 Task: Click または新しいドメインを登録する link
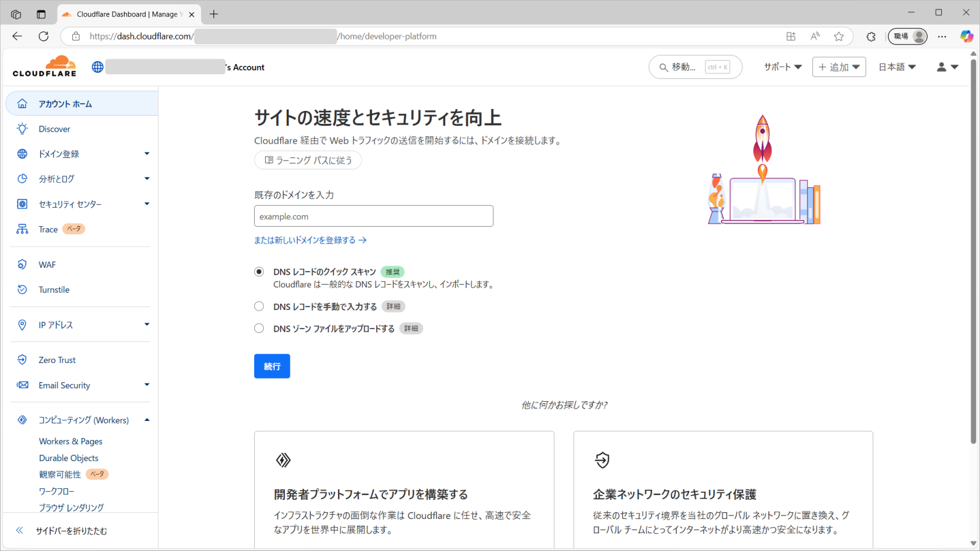point(311,240)
